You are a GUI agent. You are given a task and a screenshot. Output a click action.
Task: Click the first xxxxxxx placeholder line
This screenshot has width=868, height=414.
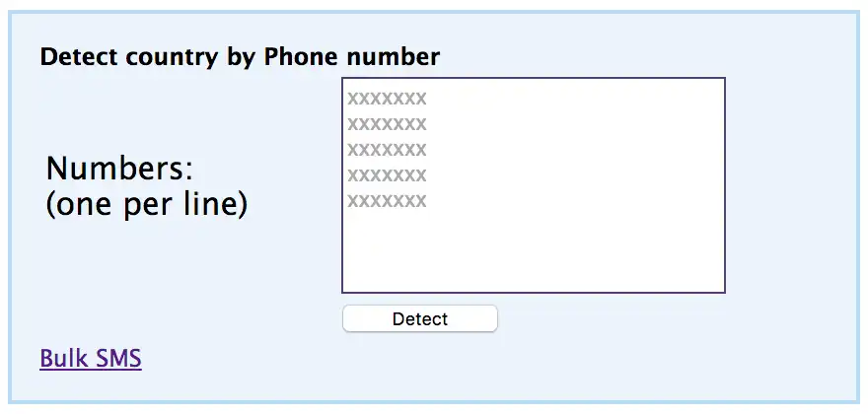[x=387, y=99]
